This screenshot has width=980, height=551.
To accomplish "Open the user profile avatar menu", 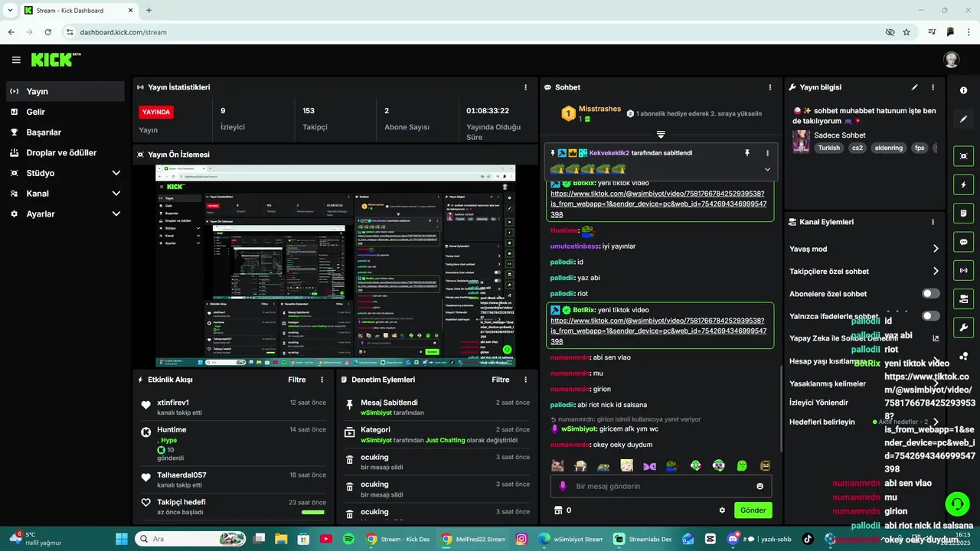I will (x=951, y=60).
